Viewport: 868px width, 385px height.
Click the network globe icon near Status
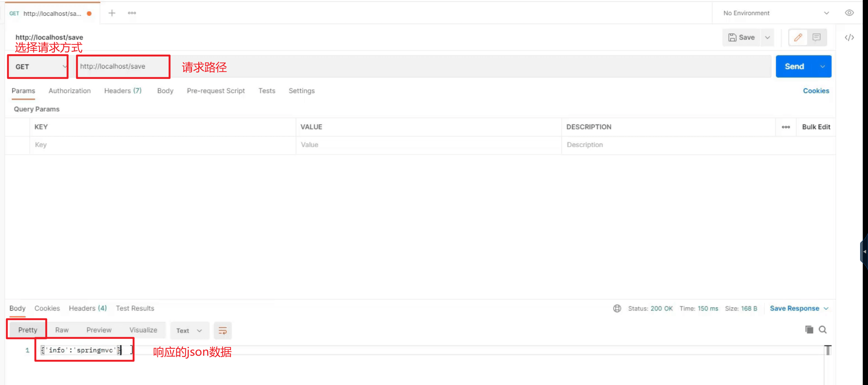click(x=617, y=308)
